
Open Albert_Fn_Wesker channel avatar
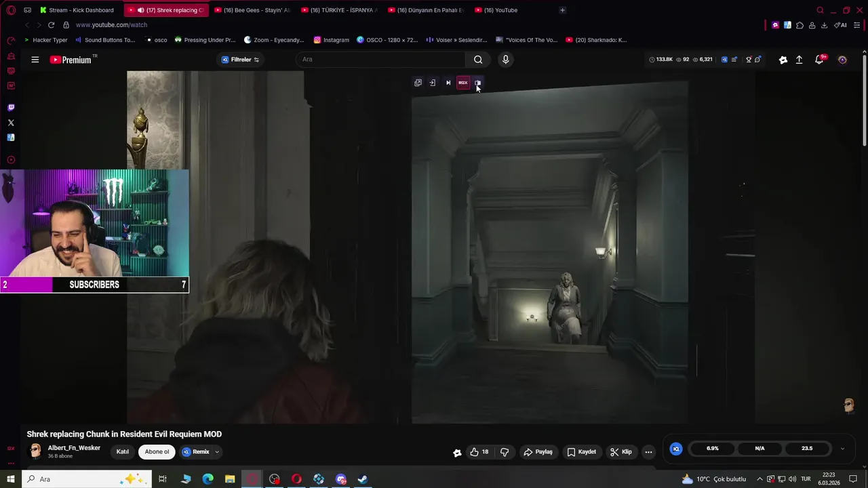click(x=35, y=451)
